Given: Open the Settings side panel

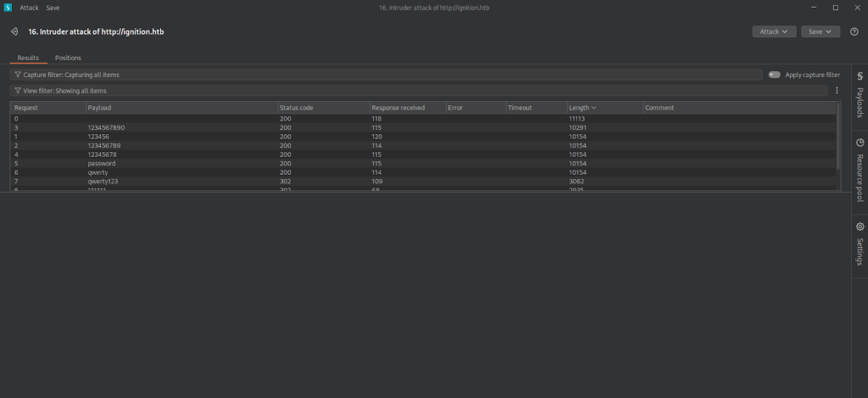Looking at the screenshot, I should pos(860,244).
